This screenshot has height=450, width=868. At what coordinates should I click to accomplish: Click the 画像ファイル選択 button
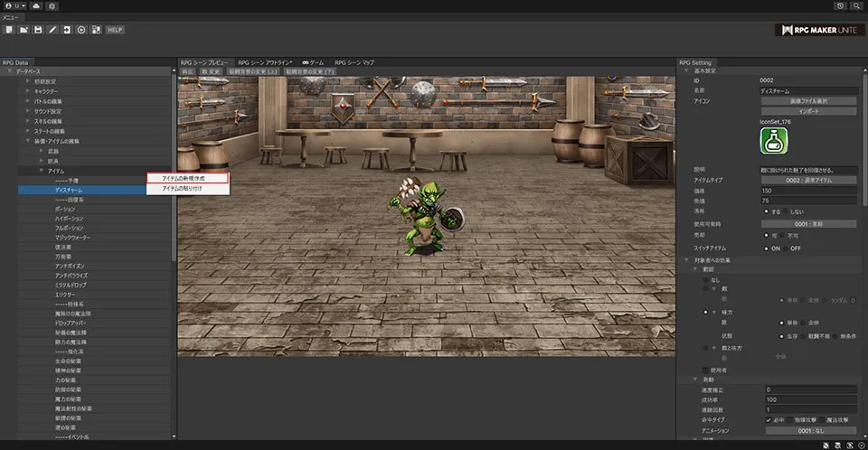click(x=808, y=101)
